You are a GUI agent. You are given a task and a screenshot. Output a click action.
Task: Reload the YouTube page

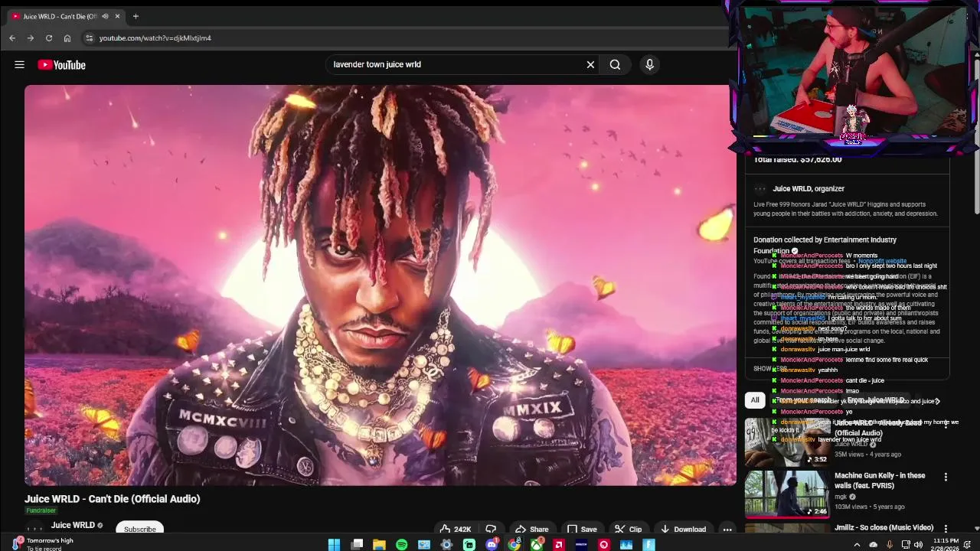point(49,38)
